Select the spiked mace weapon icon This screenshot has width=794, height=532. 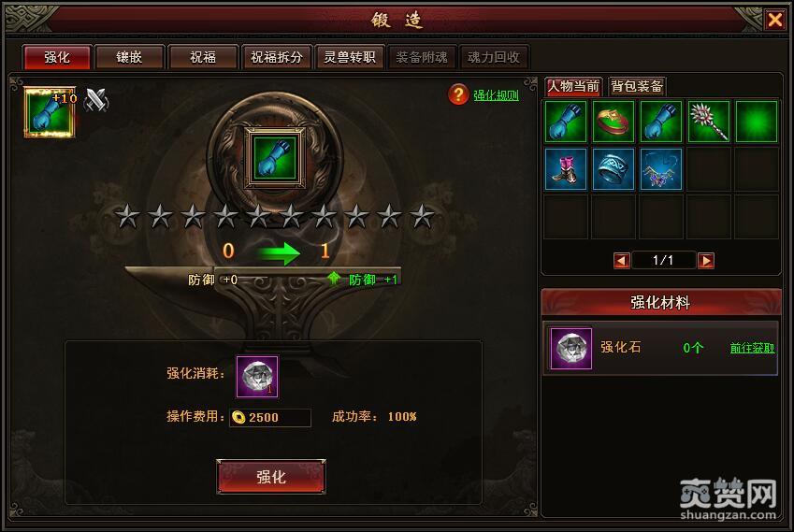pos(708,122)
